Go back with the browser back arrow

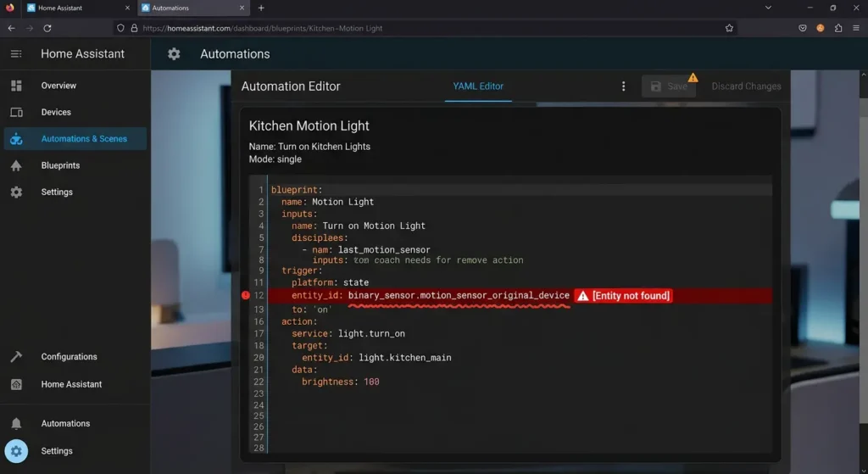click(12, 28)
